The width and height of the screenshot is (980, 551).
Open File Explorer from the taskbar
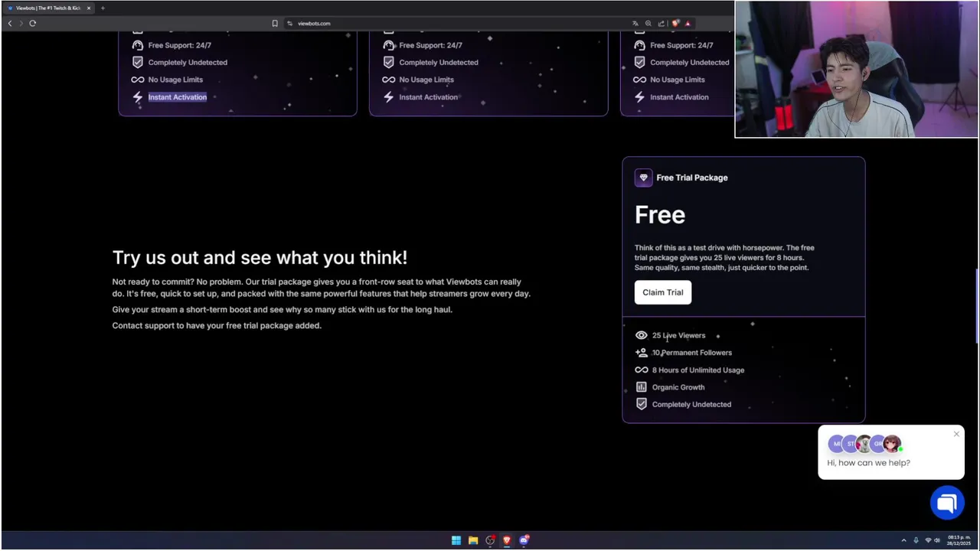tap(473, 540)
